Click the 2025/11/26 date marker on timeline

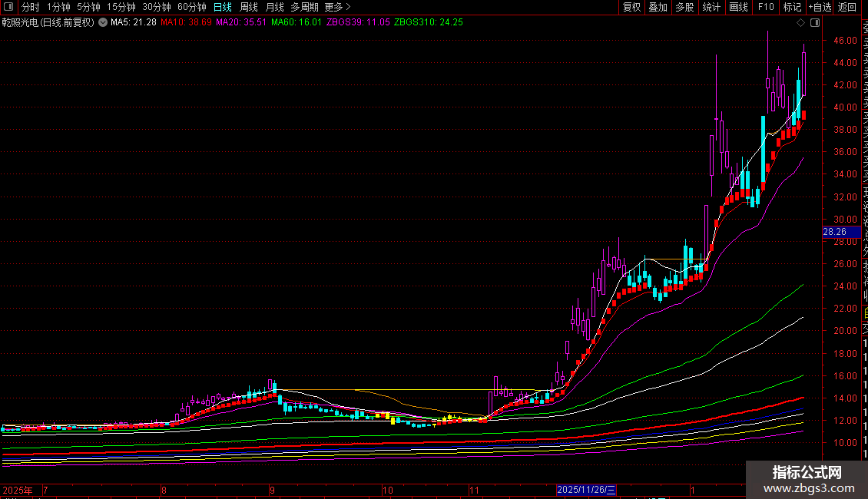[586, 489]
